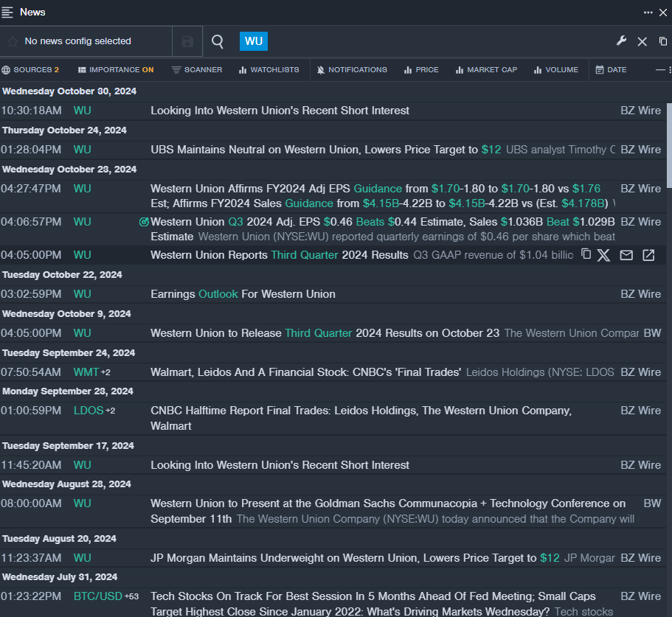Viewport: 672px width, 617px height.
Task: Click the duplicate panel icon
Action: pos(663,41)
